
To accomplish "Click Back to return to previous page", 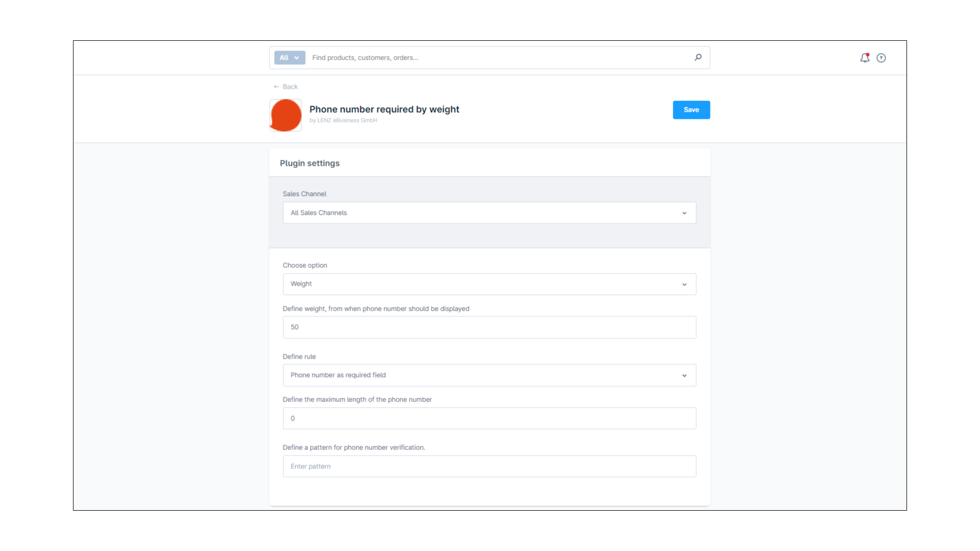I will 285,86.
